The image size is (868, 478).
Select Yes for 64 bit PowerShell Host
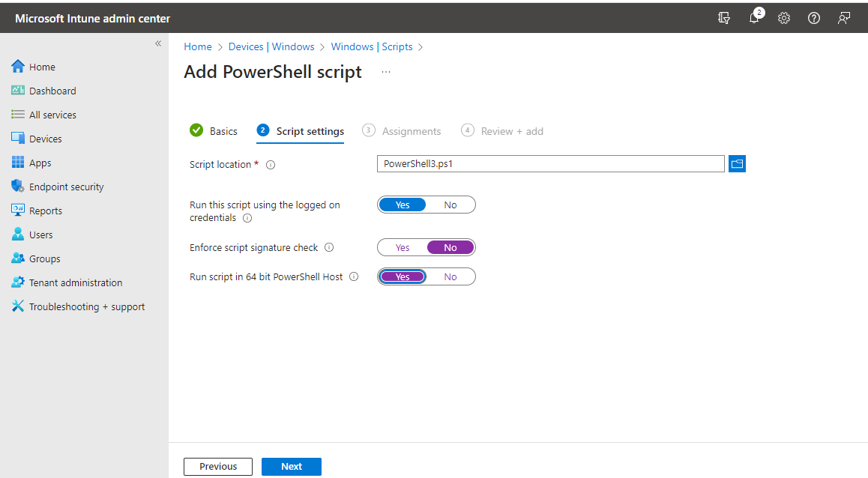pos(403,276)
